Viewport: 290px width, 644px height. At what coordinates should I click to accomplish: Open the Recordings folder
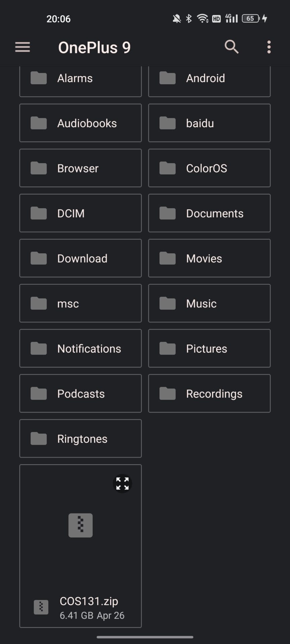[x=209, y=393]
